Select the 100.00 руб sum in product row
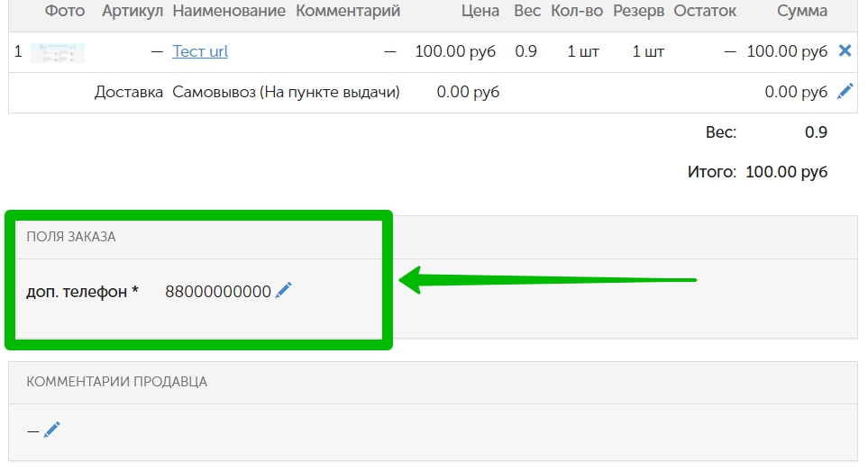This screenshot has width=868, height=471. click(787, 51)
